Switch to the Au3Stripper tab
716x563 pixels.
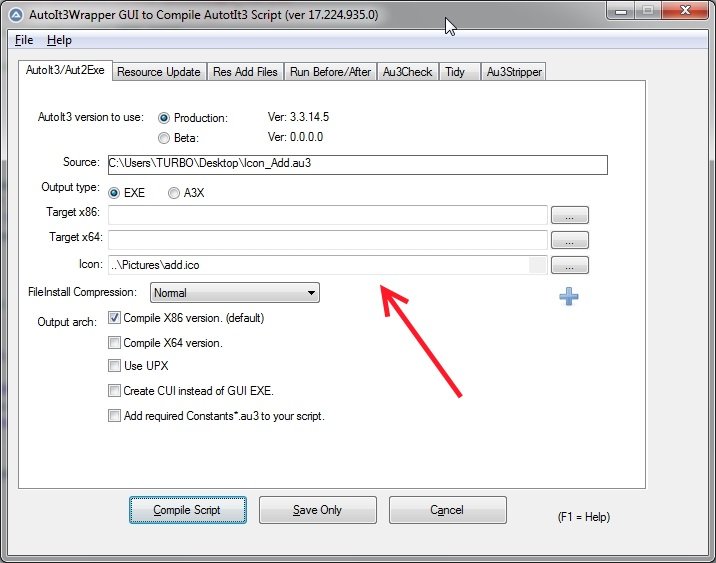coord(512,72)
